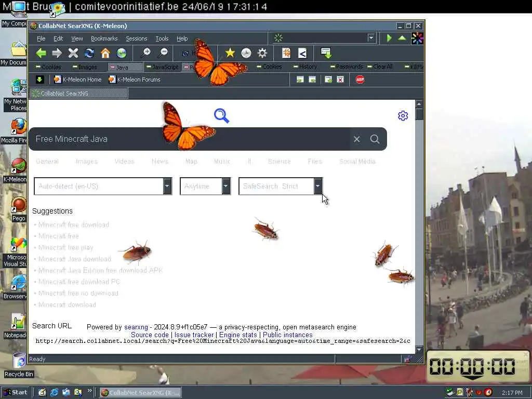This screenshot has height=399, width=532.
Task: Toggle JavaScript in the privacy bar
Action: [162, 67]
